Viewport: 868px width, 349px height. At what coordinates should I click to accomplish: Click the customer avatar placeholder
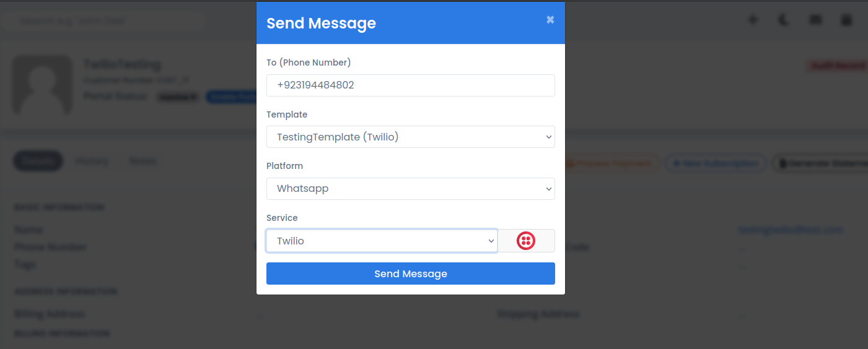coord(43,85)
